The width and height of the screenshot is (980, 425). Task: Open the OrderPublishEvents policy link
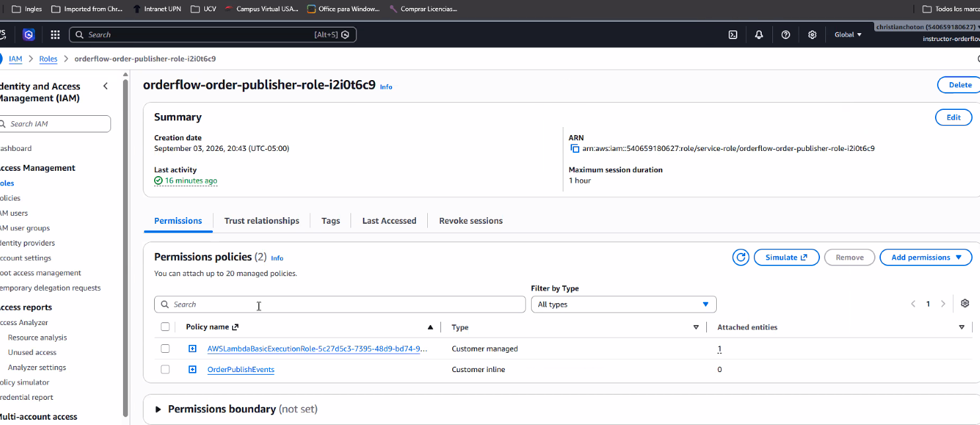click(x=241, y=369)
